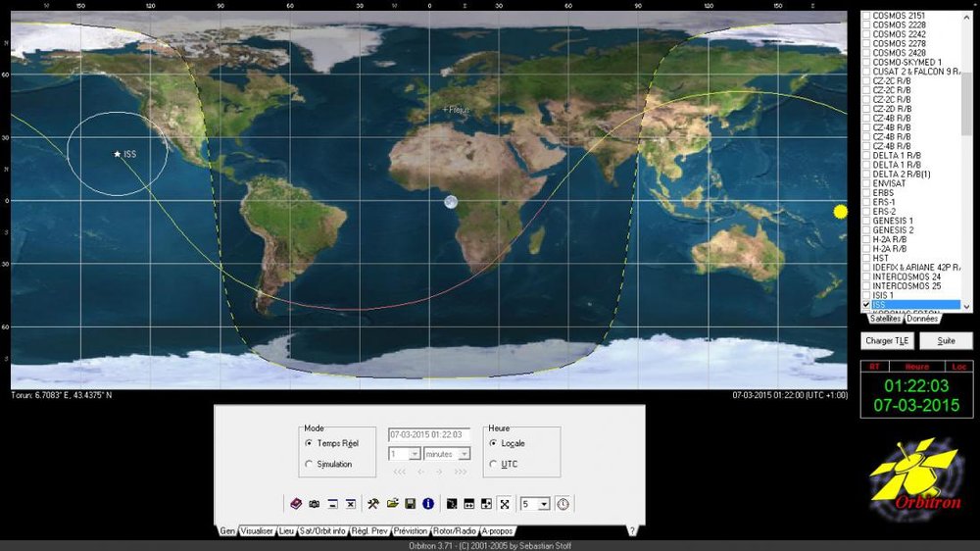Click the Moon icon on the map
Image resolution: width=980 pixels, height=551 pixels.
[451, 202]
